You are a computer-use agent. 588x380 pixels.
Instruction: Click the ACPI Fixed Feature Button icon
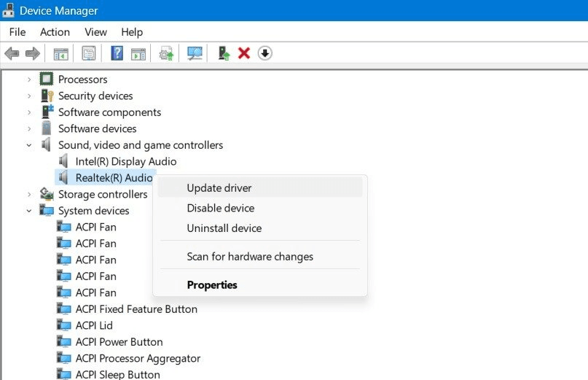[63, 309]
